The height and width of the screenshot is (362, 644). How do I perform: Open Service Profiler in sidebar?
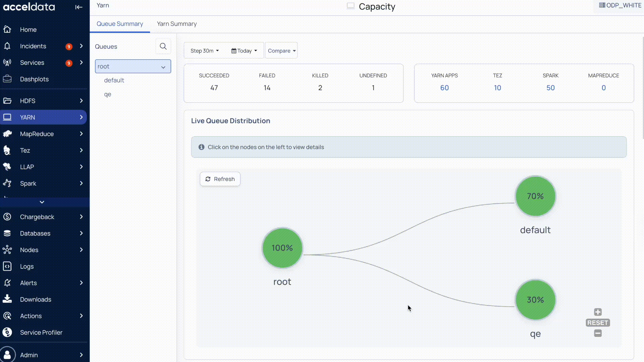click(x=41, y=333)
